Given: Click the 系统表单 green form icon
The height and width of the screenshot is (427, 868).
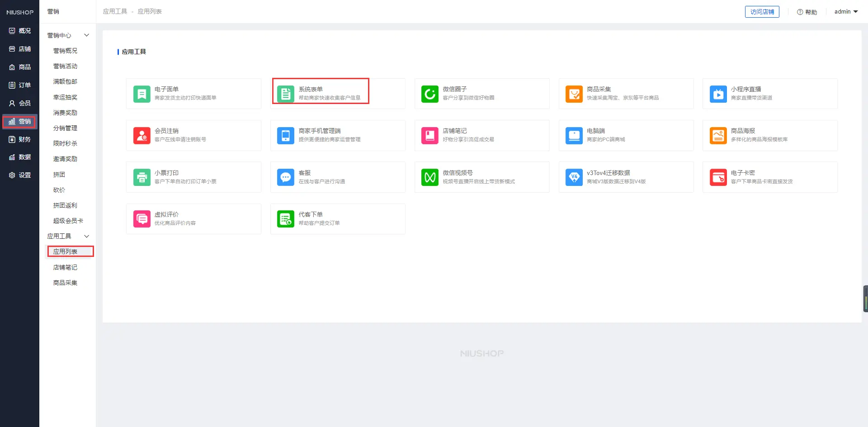Looking at the screenshot, I should [285, 94].
